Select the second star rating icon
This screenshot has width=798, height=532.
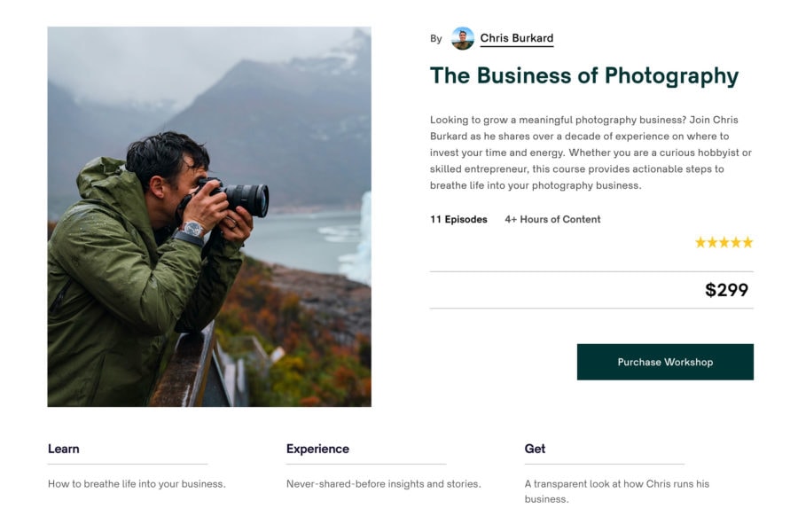click(712, 241)
